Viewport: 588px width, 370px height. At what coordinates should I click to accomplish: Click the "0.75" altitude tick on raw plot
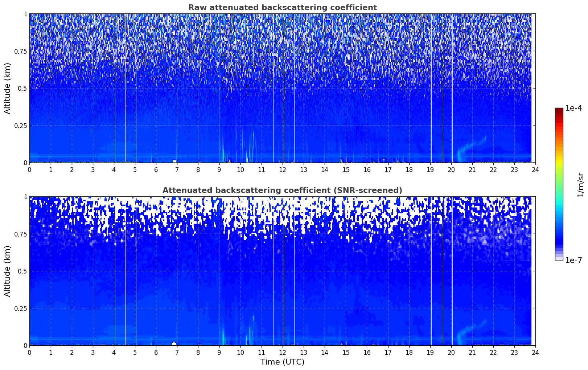pyautogui.click(x=21, y=51)
